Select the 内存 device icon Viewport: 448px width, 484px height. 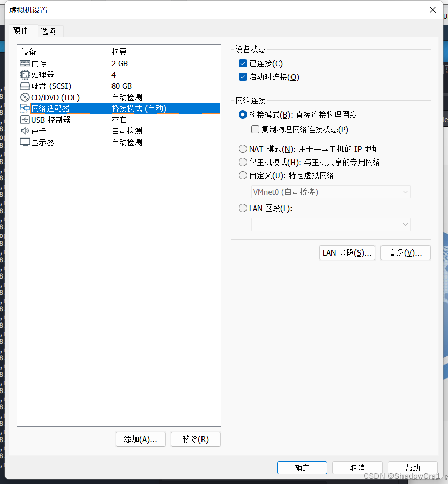click(25, 63)
